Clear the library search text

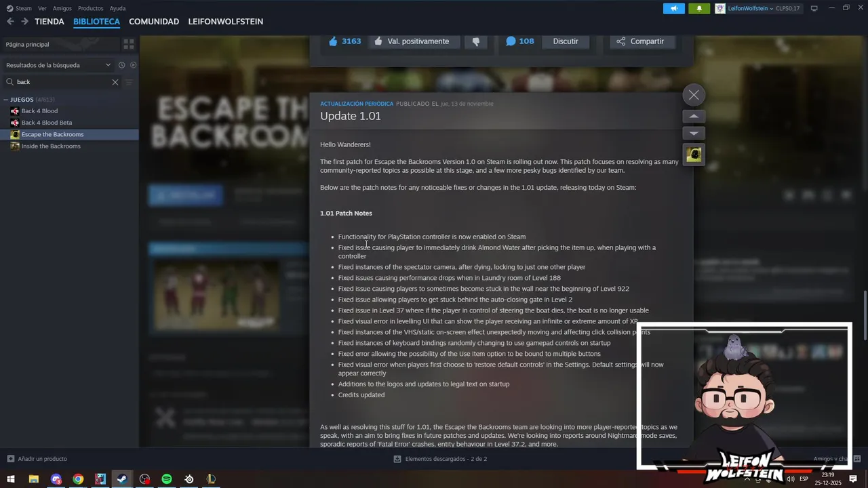(115, 82)
